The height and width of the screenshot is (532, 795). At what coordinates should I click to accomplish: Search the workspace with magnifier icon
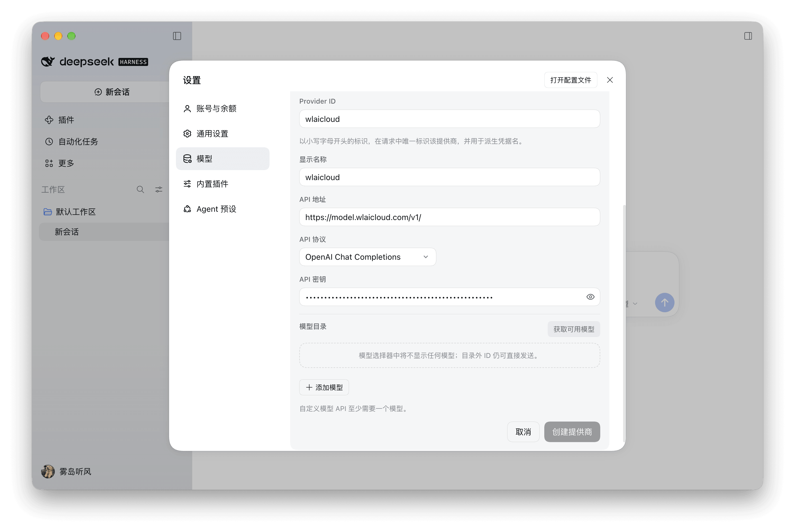pyautogui.click(x=140, y=189)
